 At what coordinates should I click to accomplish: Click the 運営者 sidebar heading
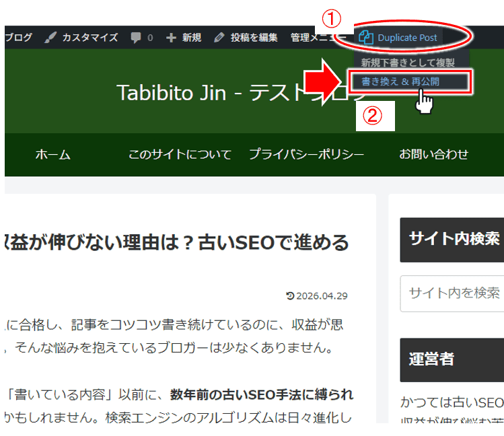click(x=431, y=359)
